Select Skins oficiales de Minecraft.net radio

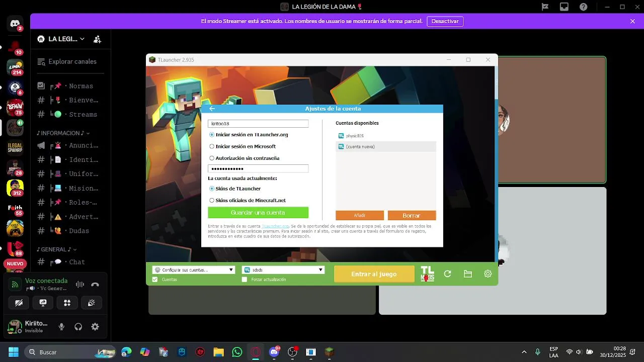212,200
